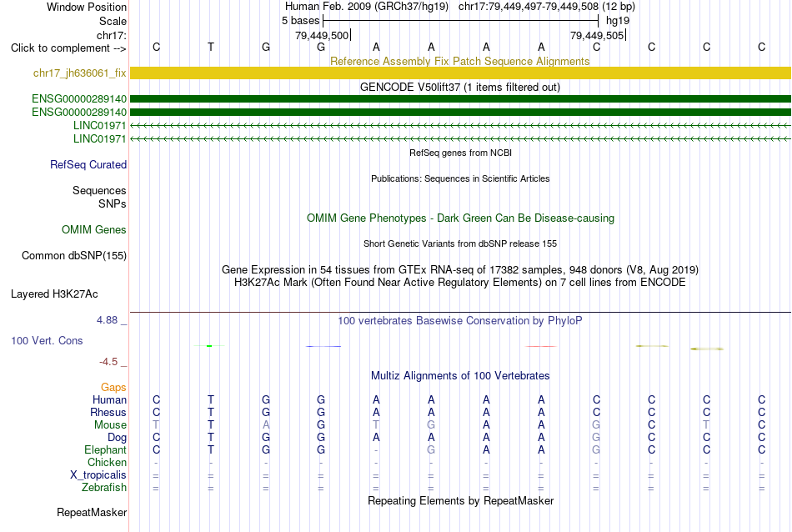Select the yellow fix patch alignment bar
This screenshot has width=792, height=532.
pyautogui.click(x=460, y=73)
